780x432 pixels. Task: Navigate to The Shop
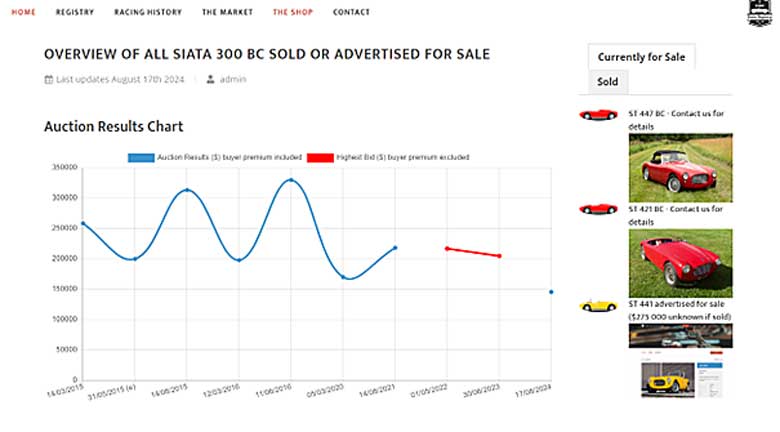coord(292,13)
